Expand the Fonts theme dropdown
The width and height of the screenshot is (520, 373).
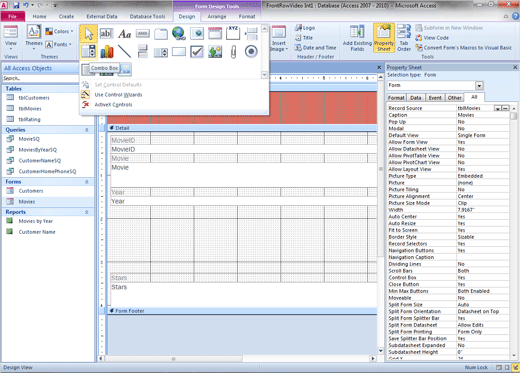(59, 44)
